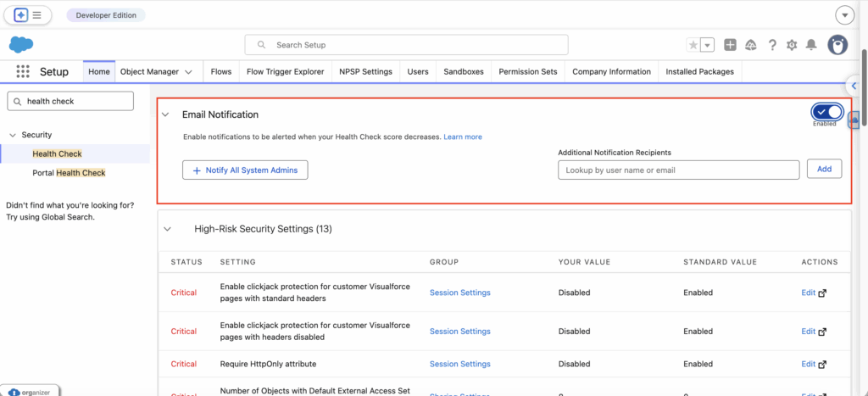868x396 pixels.
Task: Edit the clickjack headers disabled setting
Action: click(x=808, y=332)
